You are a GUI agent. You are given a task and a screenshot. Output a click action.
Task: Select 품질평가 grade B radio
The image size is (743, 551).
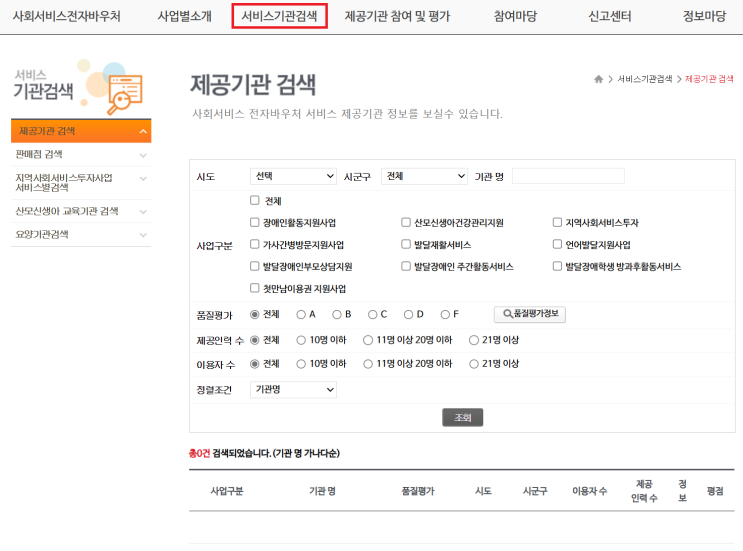[x=337, y=315]
